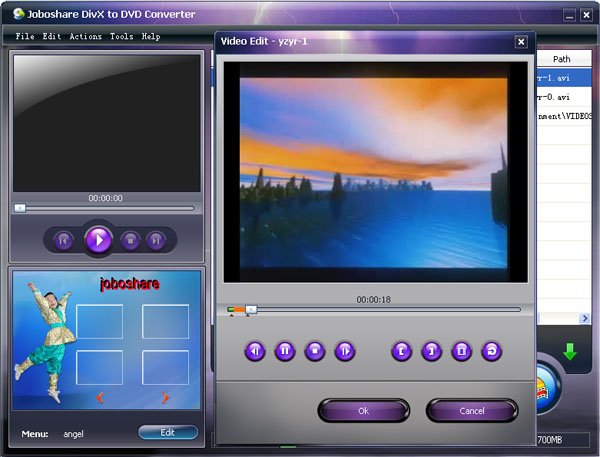Stop playback in the Video Edit dialog
Viewport: 600px width, 457px height.
click(315, 351)
